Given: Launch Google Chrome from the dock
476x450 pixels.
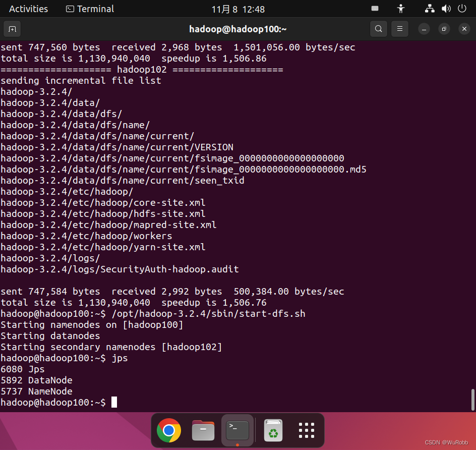Looking at the screenshot, I should point(169,430).
